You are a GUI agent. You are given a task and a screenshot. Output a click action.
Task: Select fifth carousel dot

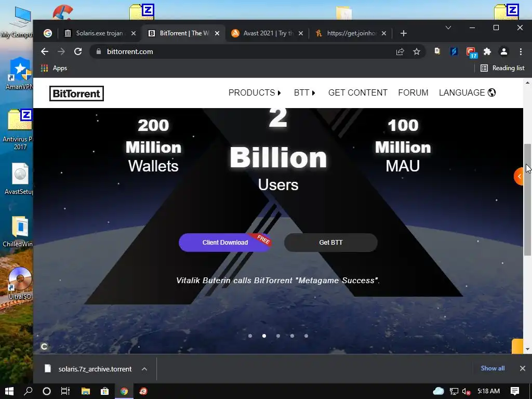(x=306, y=336)
